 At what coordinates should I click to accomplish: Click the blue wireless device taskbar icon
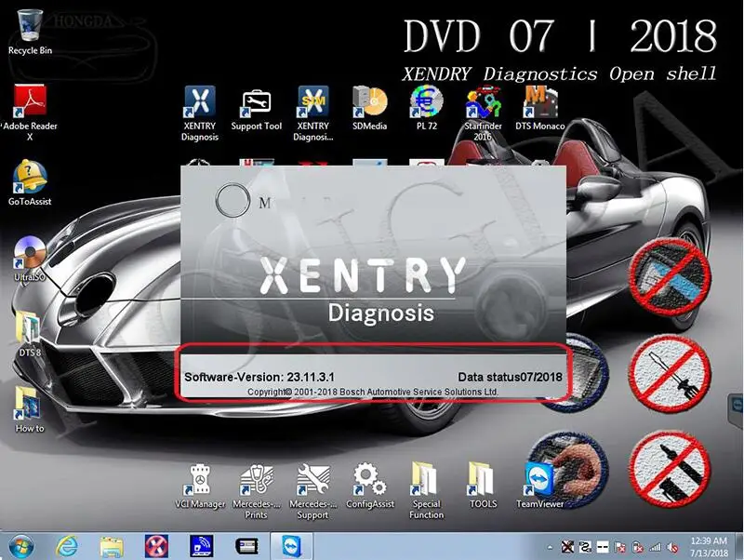pos(202,547)
